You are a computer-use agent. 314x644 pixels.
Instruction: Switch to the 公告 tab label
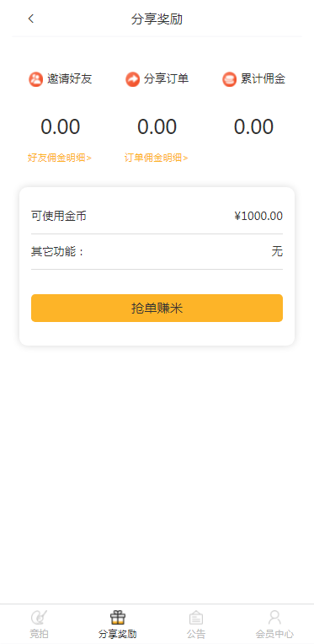196,634
